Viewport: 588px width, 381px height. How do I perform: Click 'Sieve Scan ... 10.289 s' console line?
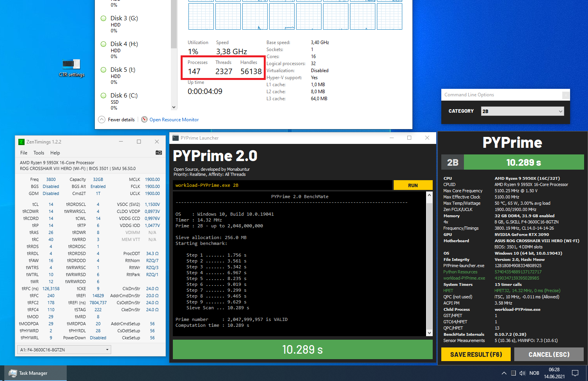[x=218, y=308]
